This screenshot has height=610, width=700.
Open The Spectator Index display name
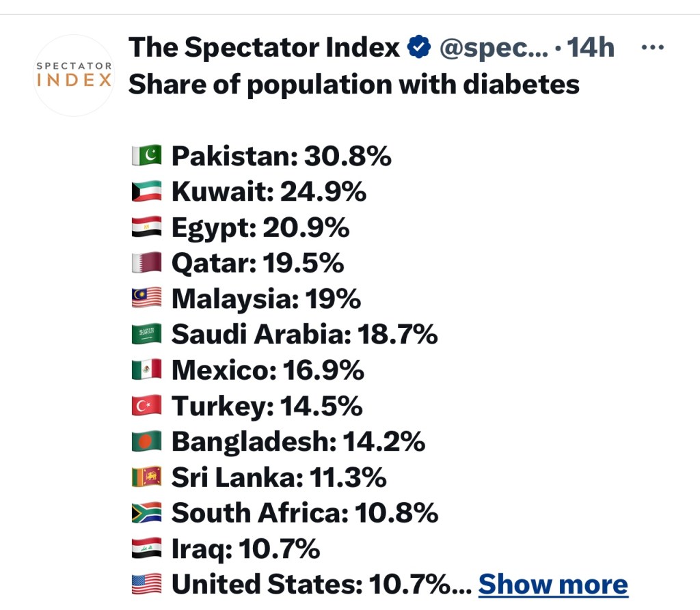coord(264,47)
